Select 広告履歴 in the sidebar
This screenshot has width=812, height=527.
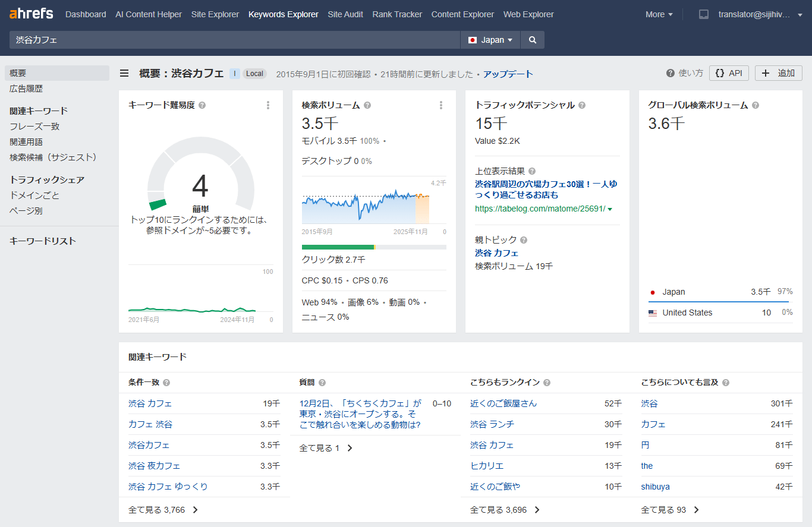26,89
